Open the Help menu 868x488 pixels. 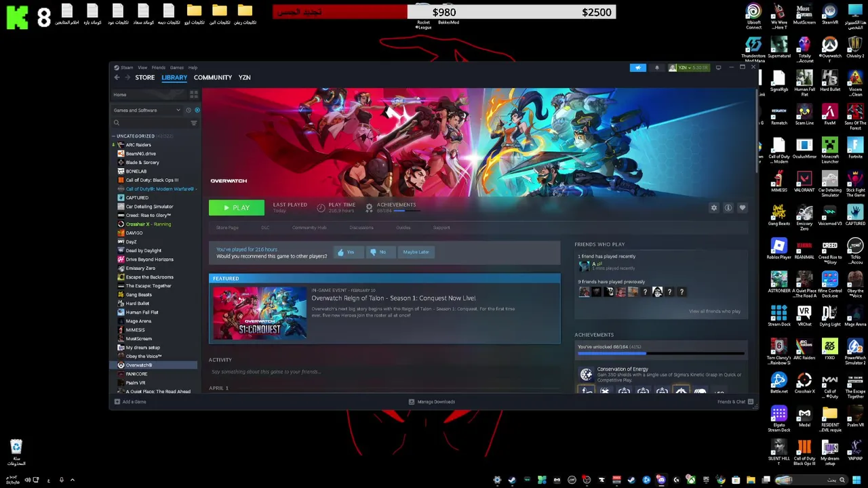[193, 68]
